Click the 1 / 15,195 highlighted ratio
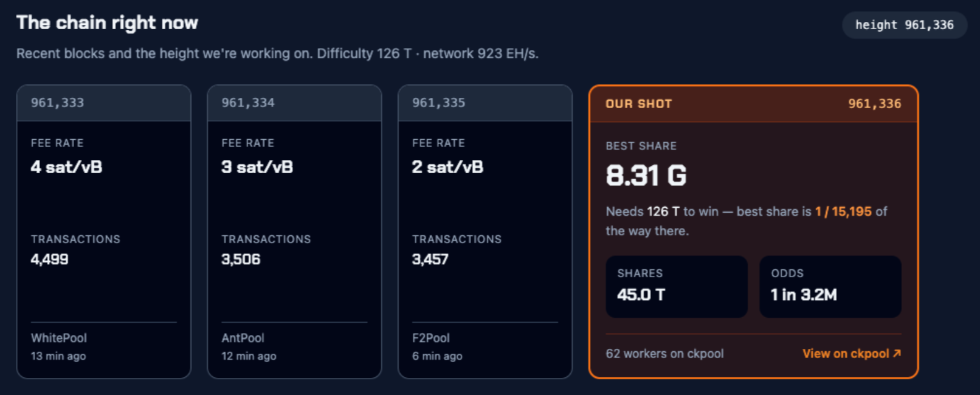980x395 pixels. click(x=844, y=211)
